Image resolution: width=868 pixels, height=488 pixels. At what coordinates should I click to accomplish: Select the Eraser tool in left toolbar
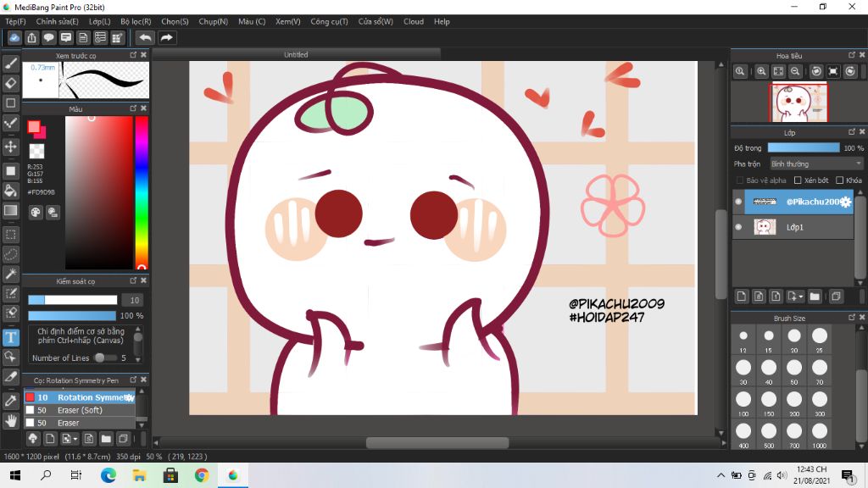tap(10, 83)
